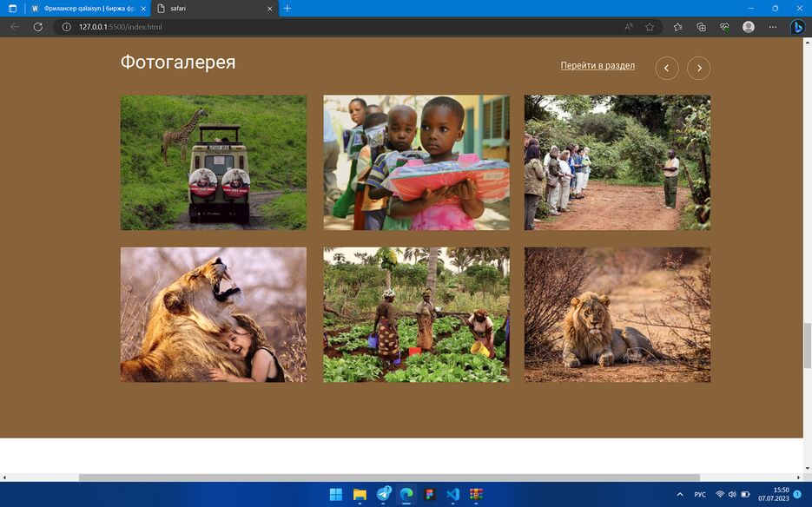Open a new browser tab

click(287, 9)
